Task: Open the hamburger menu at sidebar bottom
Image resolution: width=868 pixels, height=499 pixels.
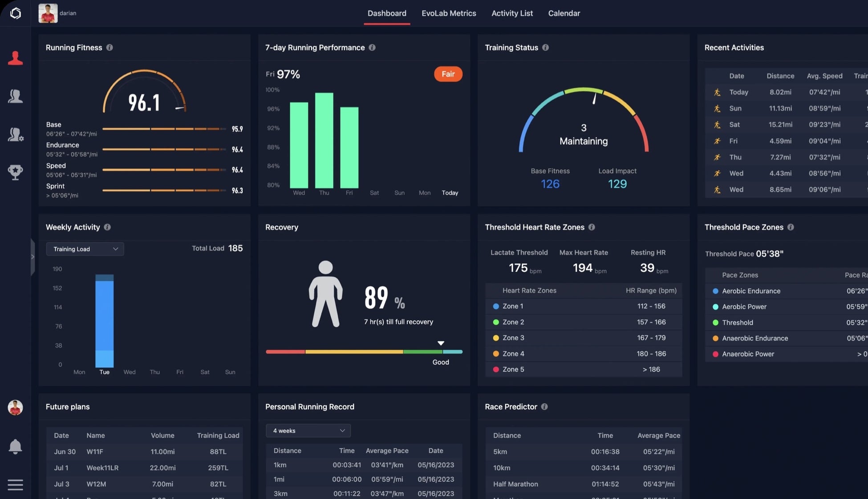Action: pyautogui.click(x=15, y=485)
